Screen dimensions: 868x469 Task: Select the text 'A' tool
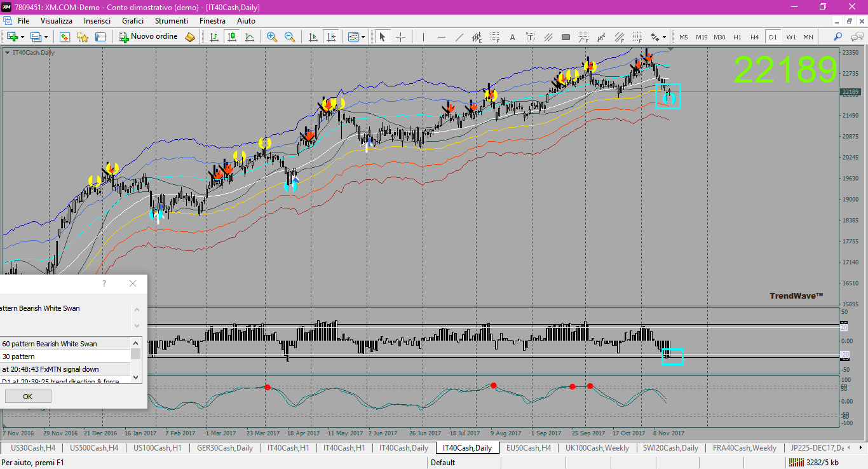512,37
